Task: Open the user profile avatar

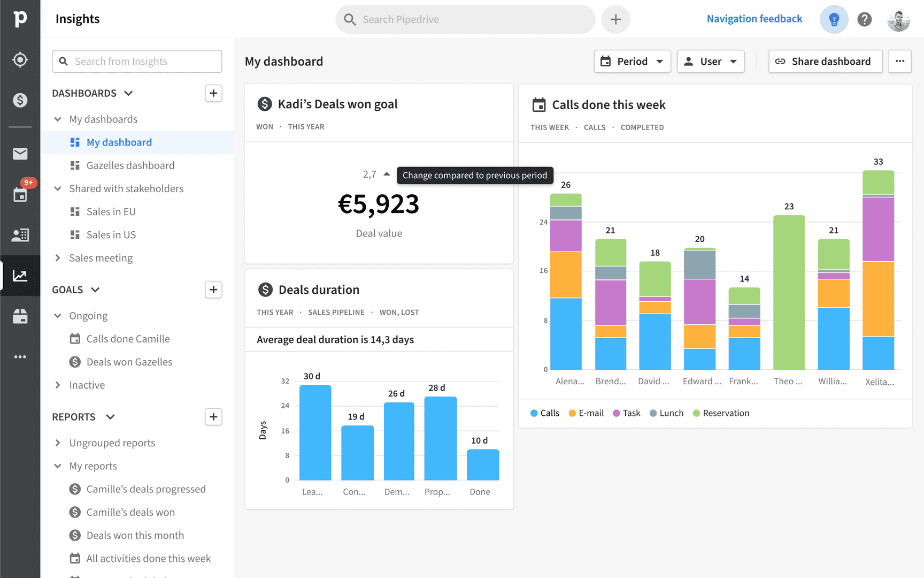Action: tap(898, 20)
